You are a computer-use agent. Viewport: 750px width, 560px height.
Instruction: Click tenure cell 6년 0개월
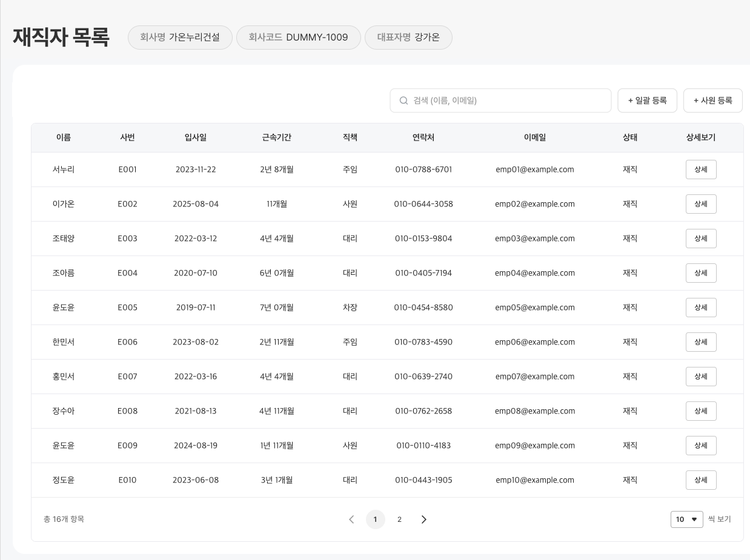[x=277, y=273]
